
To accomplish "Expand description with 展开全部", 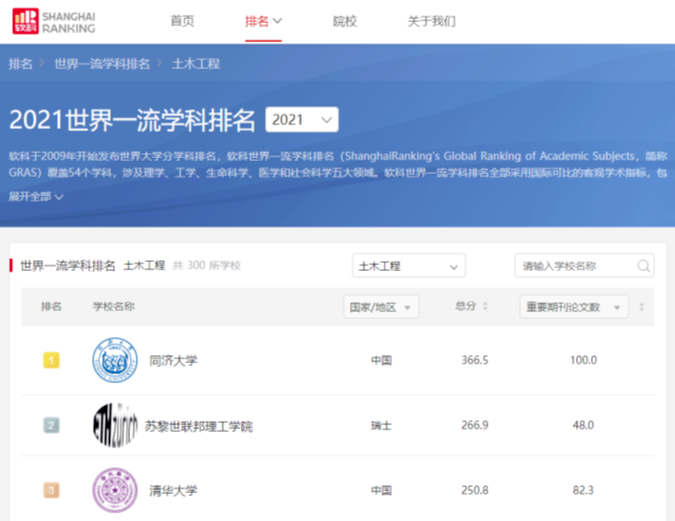I will point(36,197).
